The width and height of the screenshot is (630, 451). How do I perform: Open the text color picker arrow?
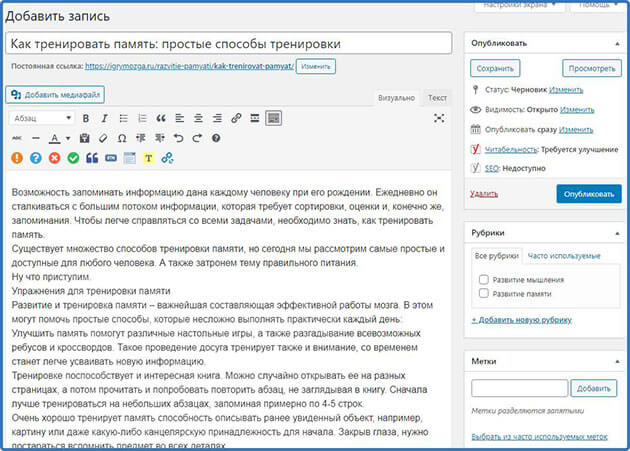pyautogui.click(x=68, y=138)
